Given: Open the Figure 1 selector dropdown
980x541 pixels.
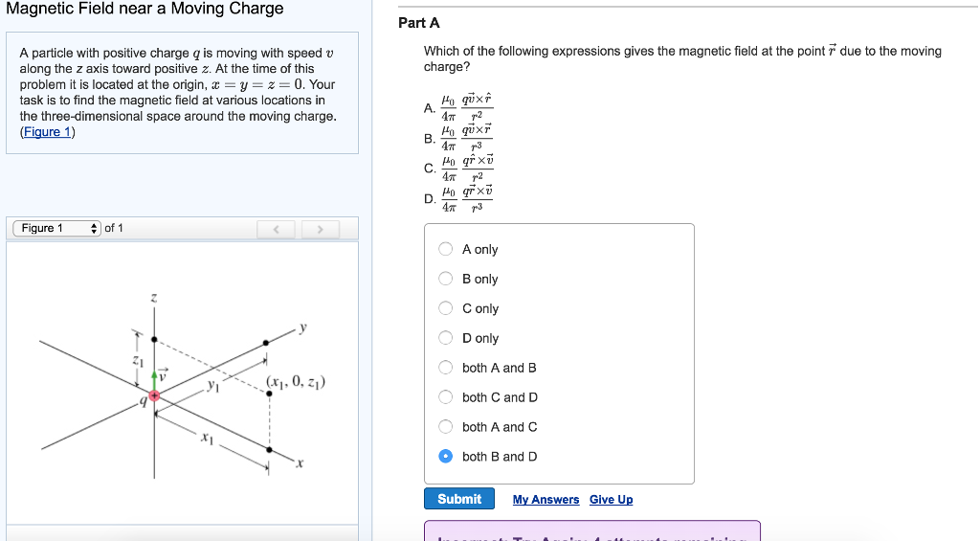Looking at the screenshot, I should pos(56,228).
